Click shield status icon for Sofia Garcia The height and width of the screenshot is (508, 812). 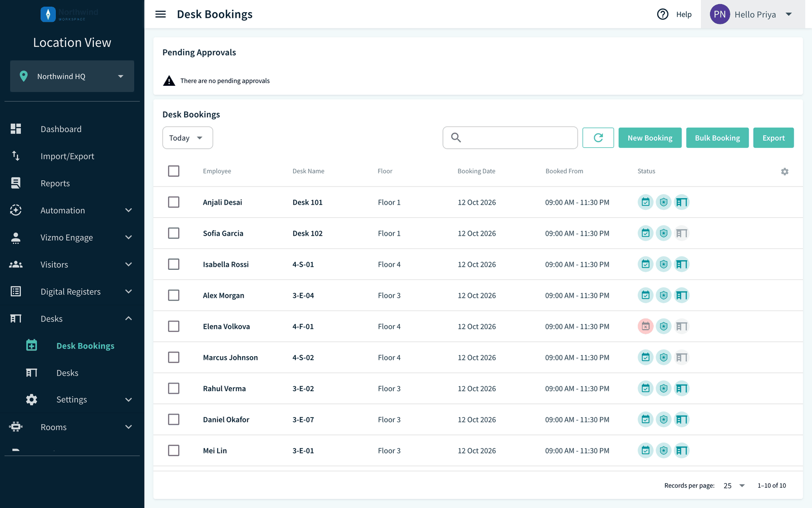663,233
